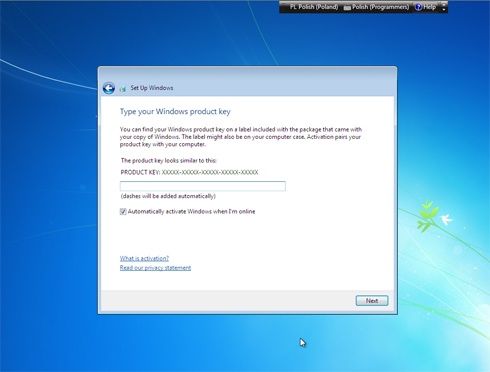
Task: Click the PRODUCT KEY example text
Action: pos(189,172)
